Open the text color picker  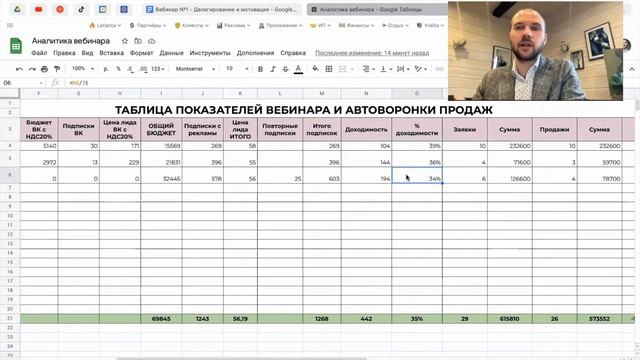[298, 69]
